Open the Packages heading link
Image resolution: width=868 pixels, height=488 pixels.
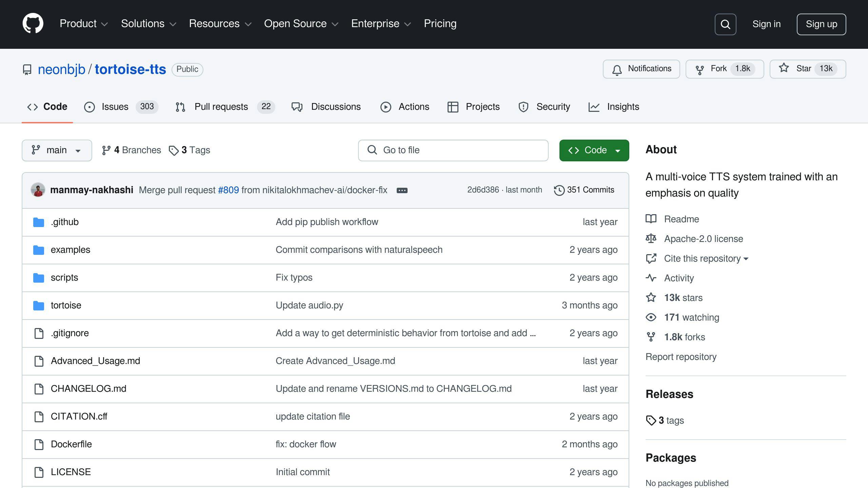tap(671, 458)
